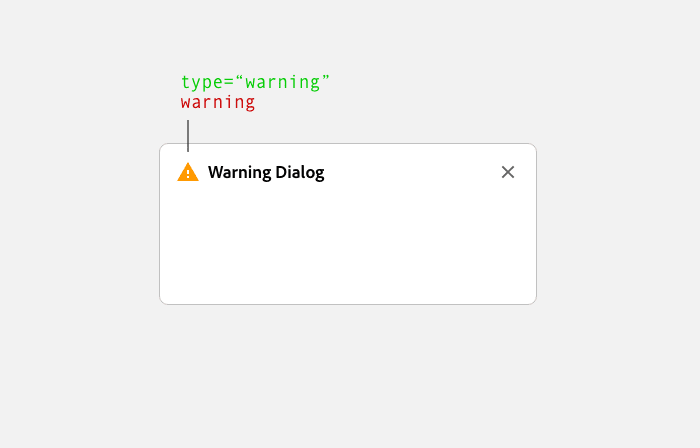Click the exclamation mark inside the triangle
Image resolution: width=700 pixels, height=448 pixels.
[x=188, y=174]
